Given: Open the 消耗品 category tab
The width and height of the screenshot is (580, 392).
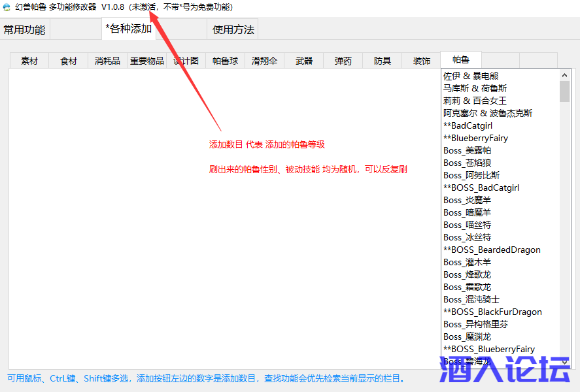Looking at the screenshot, I should coord(107,61).
